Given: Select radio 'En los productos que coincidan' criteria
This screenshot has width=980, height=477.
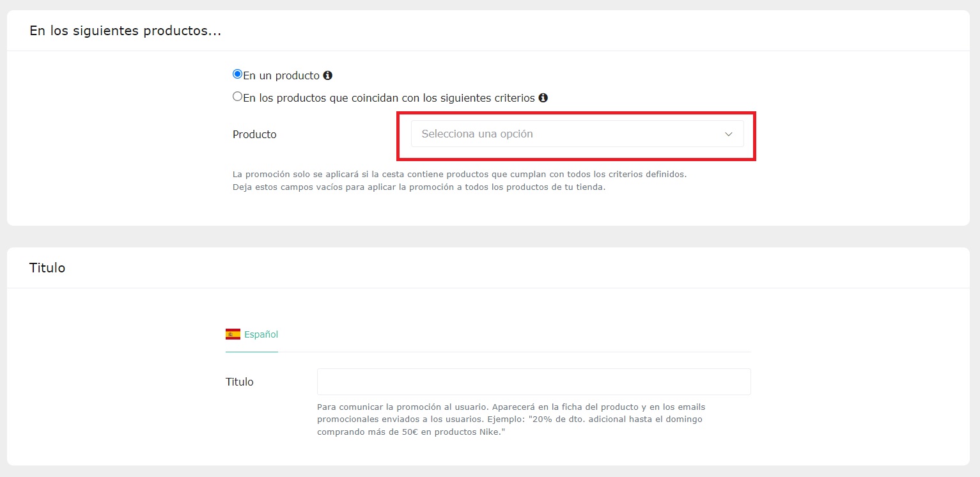Looking at the screenshot, I should pos(238,97).
